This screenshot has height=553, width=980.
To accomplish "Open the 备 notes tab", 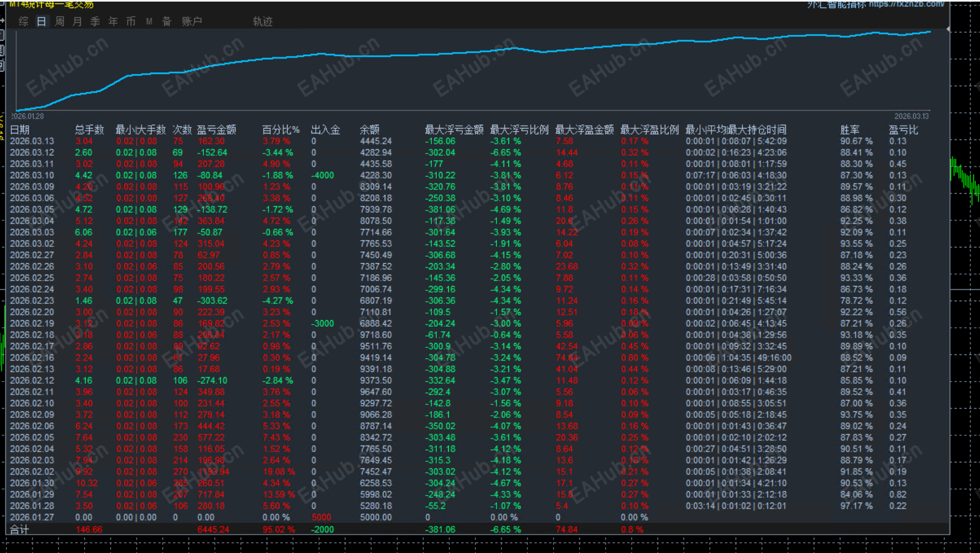I will tap(167, 21).
